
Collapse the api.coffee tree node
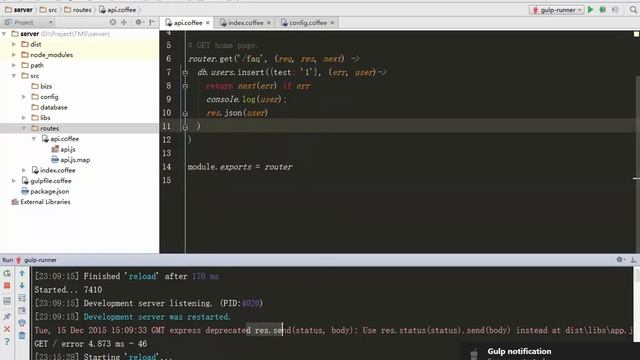point(34,139)
